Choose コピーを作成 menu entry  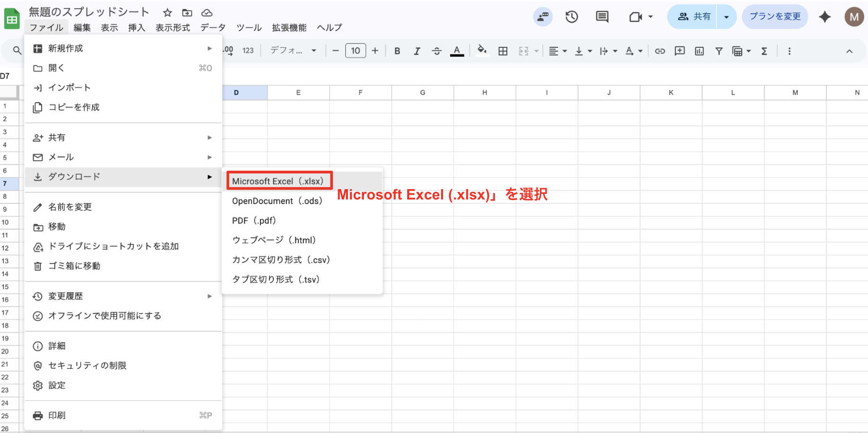[123, 107]
